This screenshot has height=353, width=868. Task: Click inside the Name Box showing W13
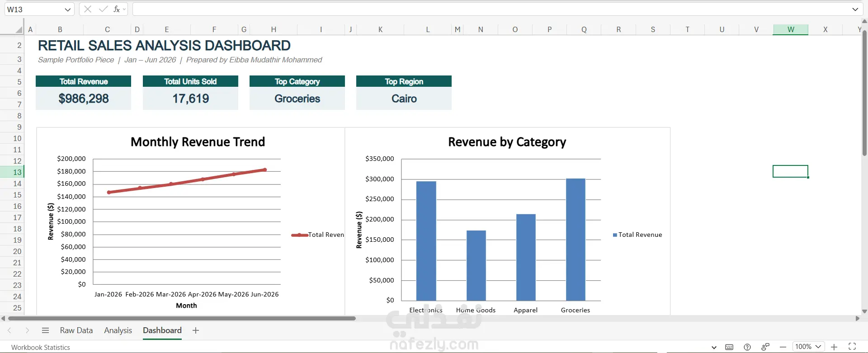click(34, 9)
